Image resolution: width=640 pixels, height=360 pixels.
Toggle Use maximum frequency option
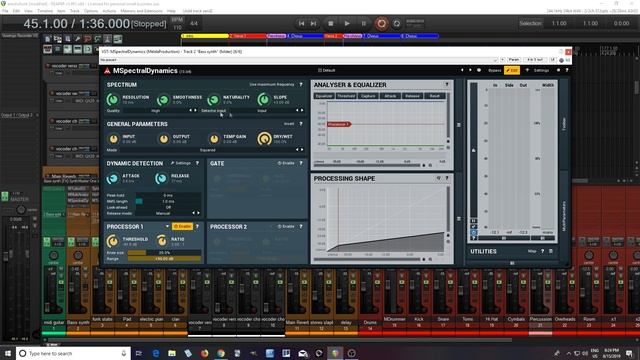(272, 84)
